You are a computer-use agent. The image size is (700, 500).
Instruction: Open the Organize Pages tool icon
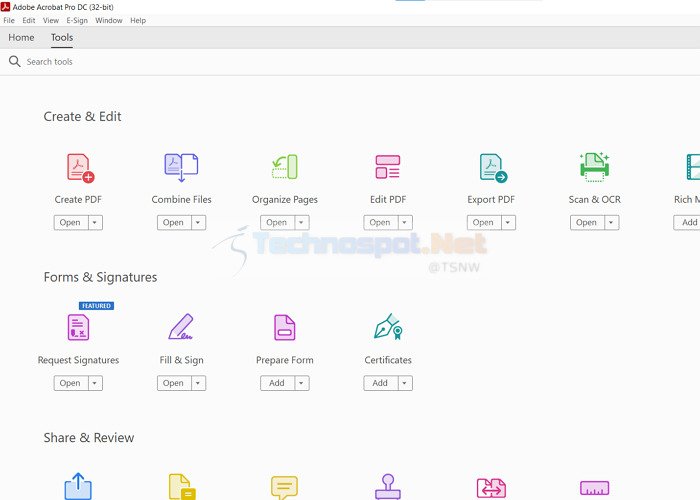(285, 167)
